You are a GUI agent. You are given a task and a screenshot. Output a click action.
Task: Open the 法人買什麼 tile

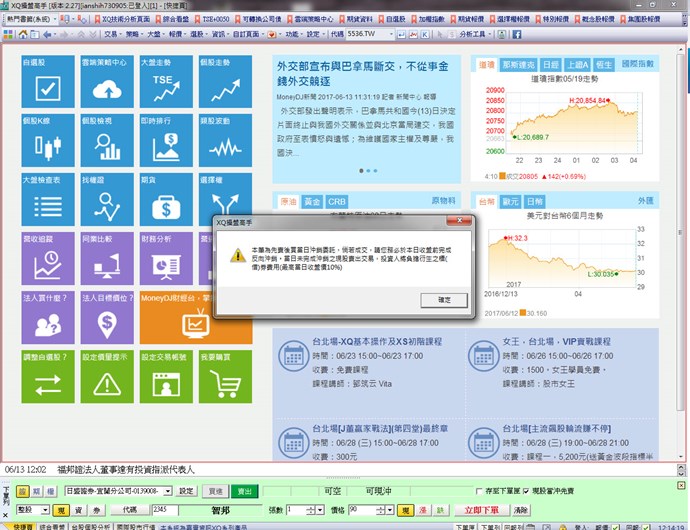tap(48, 317)
